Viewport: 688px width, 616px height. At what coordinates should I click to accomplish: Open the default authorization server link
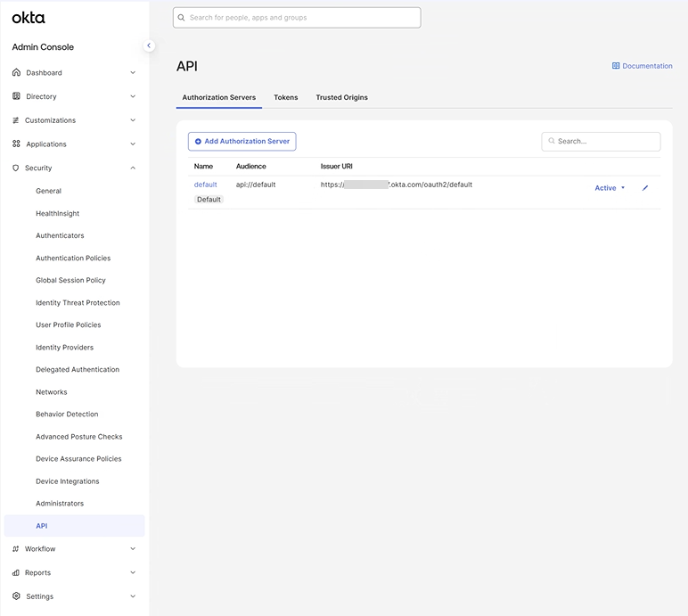(205, 185)
